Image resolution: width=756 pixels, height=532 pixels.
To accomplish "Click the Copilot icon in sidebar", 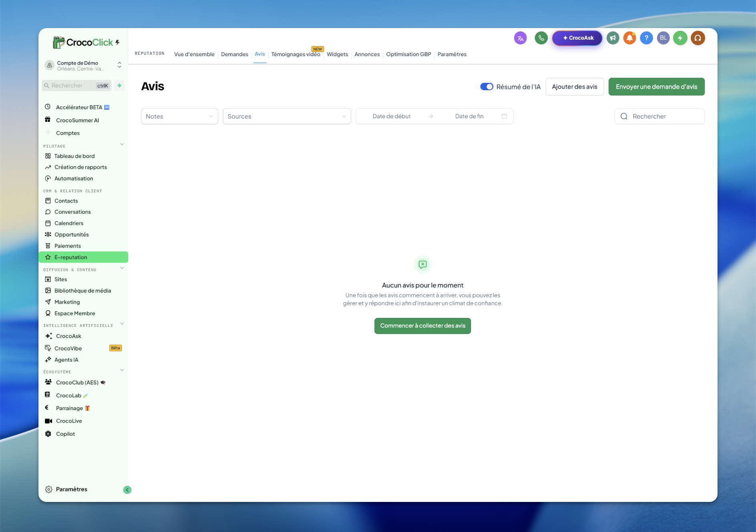I will click(48, 434).
